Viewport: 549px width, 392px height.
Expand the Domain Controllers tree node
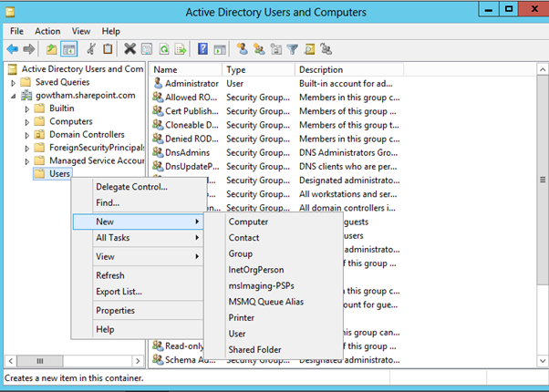26,134
